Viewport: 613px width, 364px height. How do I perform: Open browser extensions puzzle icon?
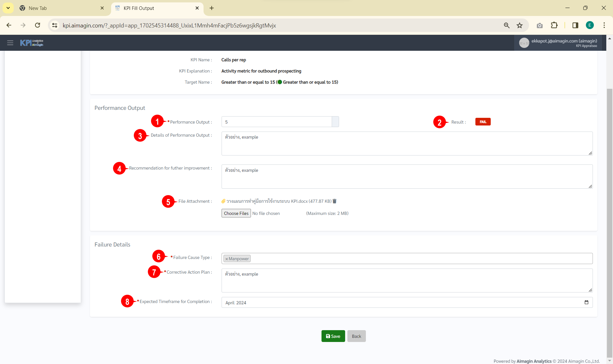coord(554,26)
